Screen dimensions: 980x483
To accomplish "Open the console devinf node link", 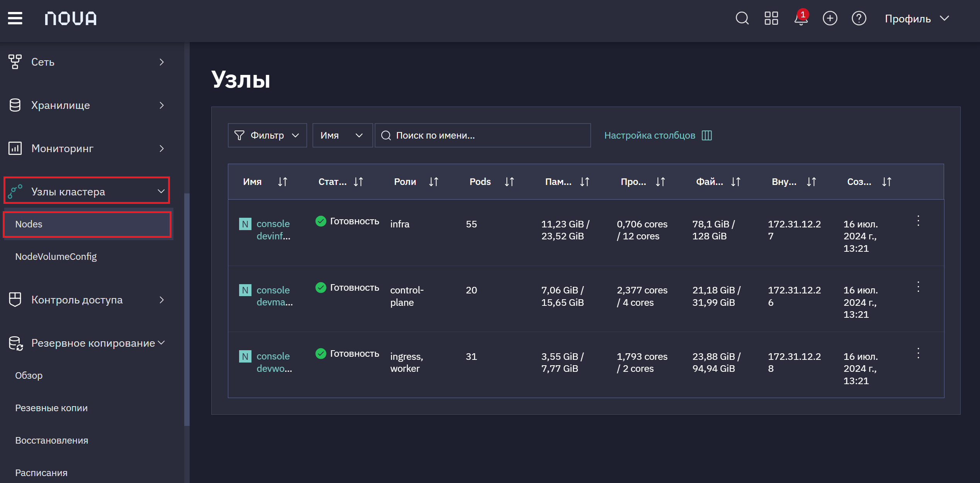I will [x=273, y=230].
